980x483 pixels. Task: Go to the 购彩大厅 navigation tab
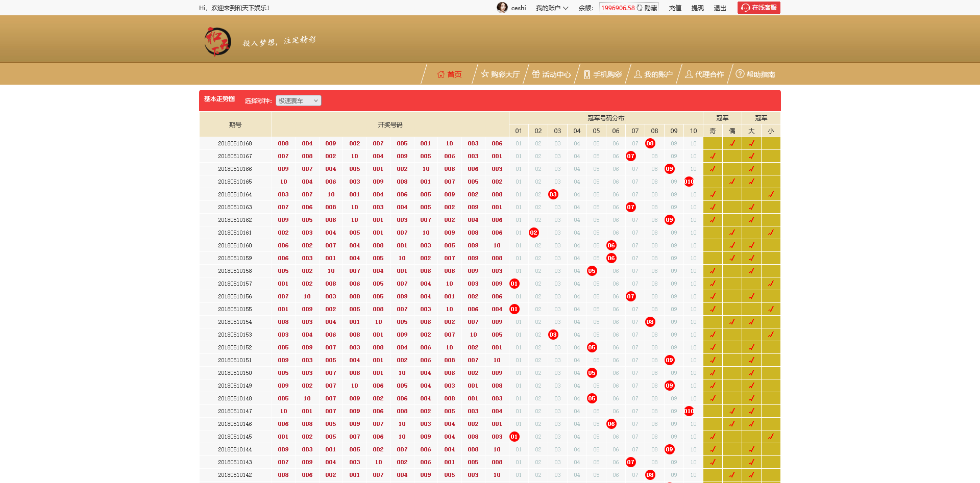(505, 74)
